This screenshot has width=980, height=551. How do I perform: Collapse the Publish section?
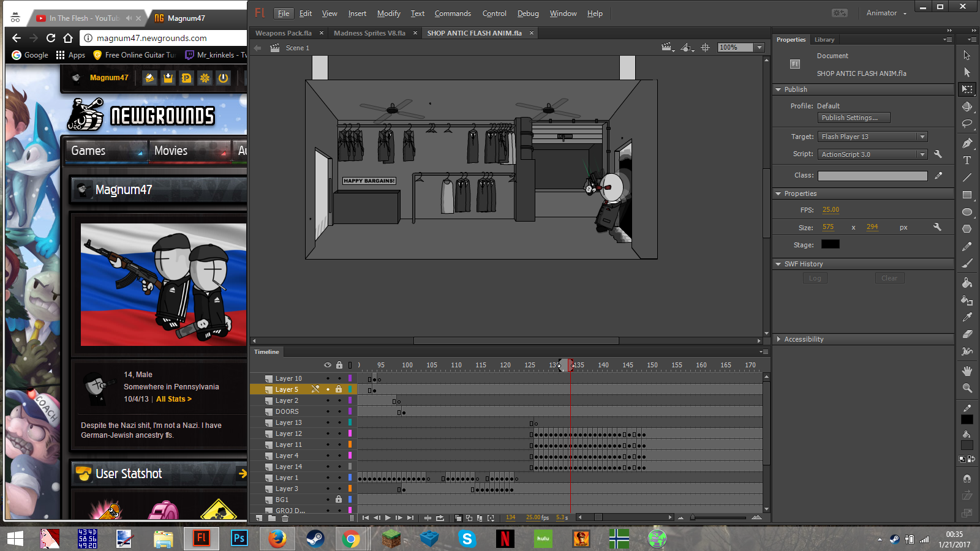pyautogui.click(x=778, y=89)
